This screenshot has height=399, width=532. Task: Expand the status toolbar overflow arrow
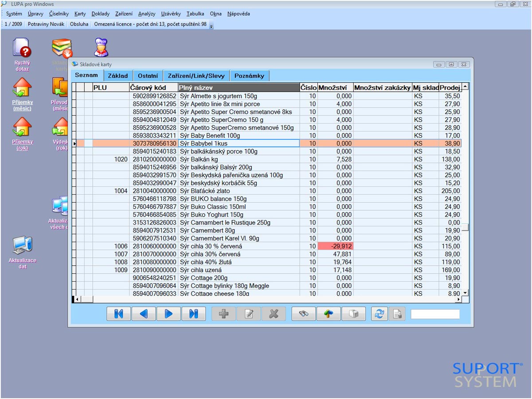(211, 26)
